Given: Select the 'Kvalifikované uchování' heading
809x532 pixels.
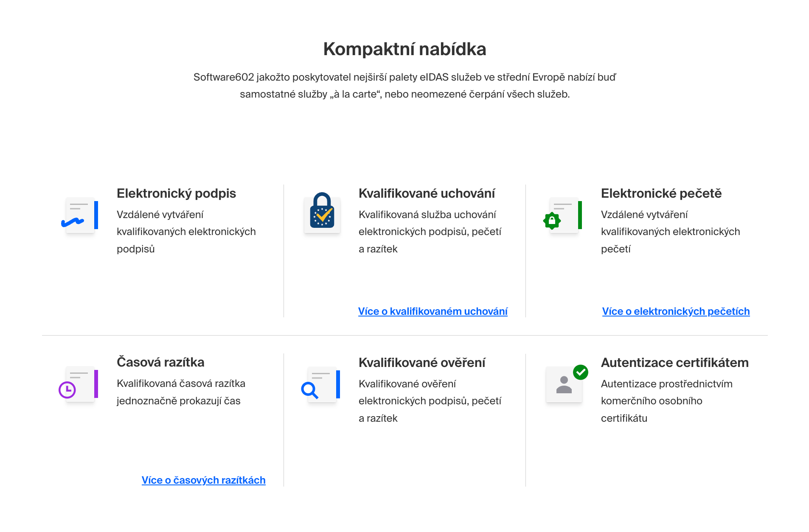Looking at the screenshot, I should 427,193.
